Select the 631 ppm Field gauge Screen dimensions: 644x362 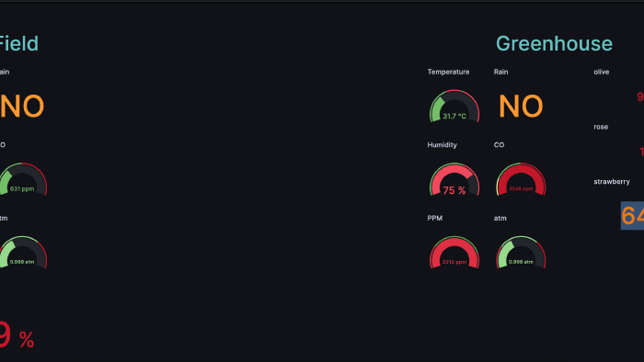23,179
